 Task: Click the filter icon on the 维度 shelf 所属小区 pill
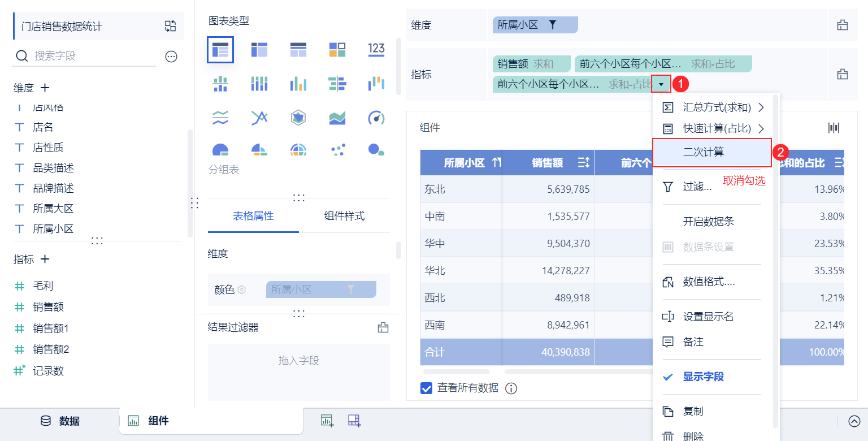coord(553,25)
